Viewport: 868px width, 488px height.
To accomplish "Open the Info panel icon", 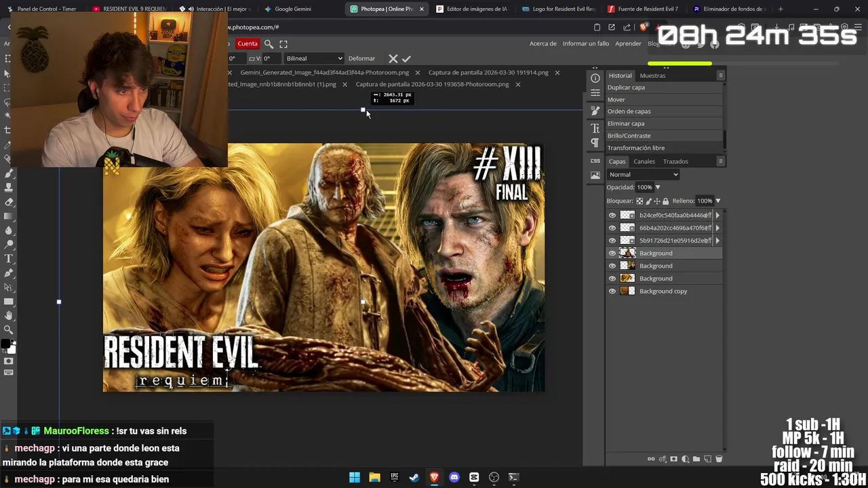I will tap(595, 78).
